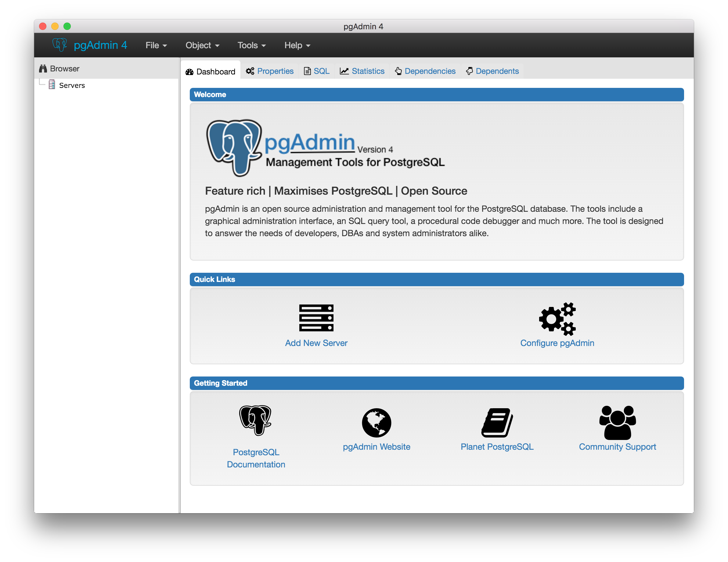
Task: Select the Servers tree node
Action: pyautogui.click(x=72, y=85)
